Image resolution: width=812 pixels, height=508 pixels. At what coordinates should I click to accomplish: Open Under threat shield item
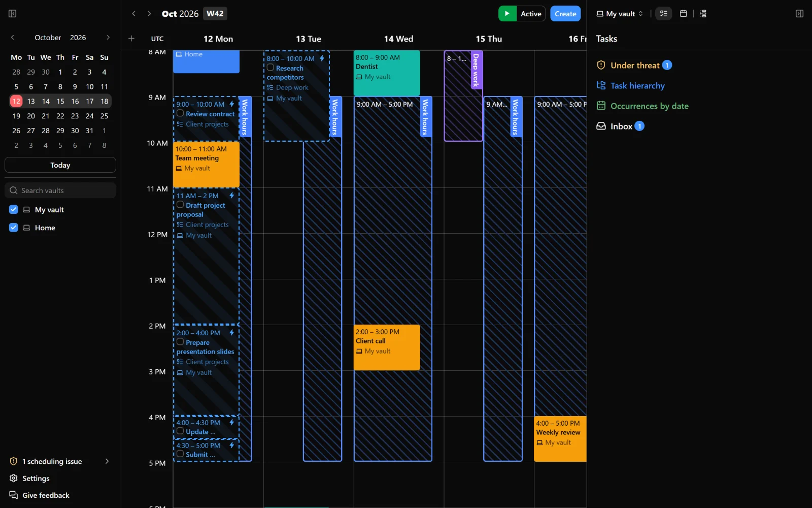point(634,65)
